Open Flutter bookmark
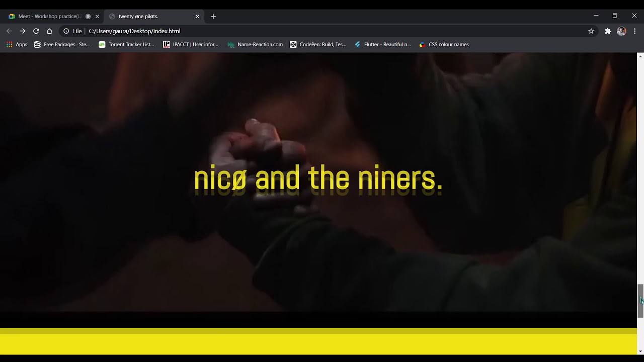Viewport: 644px width, 362px height. (382, 44)
